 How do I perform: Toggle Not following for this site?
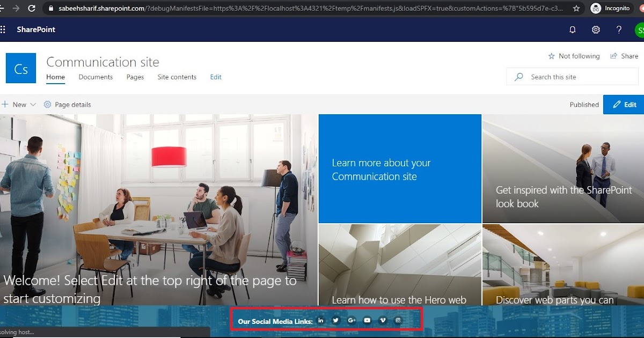coord(574,56)
